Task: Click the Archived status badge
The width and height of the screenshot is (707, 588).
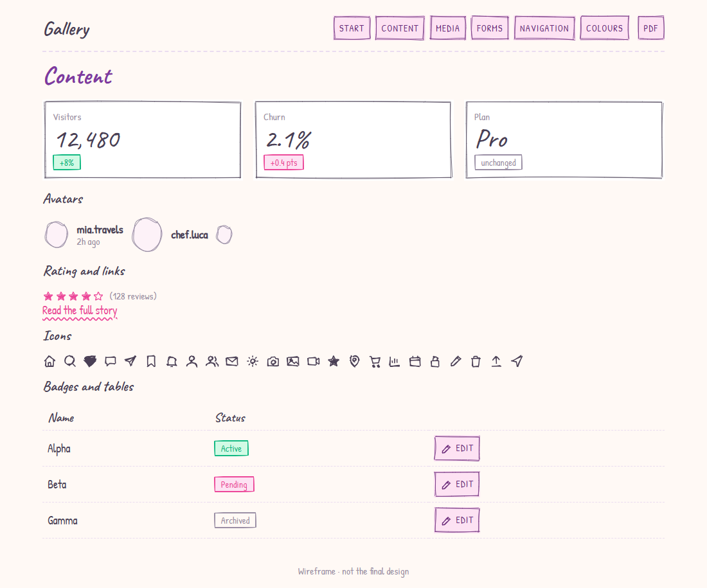Action: click(235, 521)
